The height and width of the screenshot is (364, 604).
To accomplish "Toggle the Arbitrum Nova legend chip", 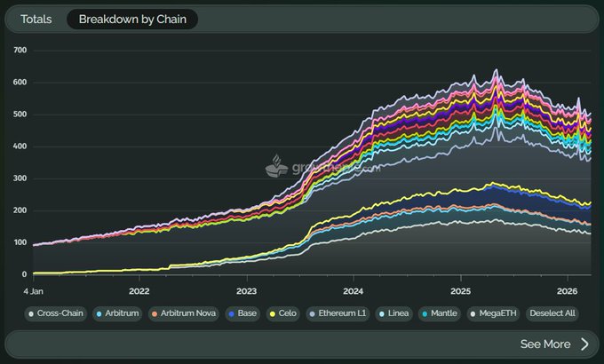I will [x=183, y=313].
